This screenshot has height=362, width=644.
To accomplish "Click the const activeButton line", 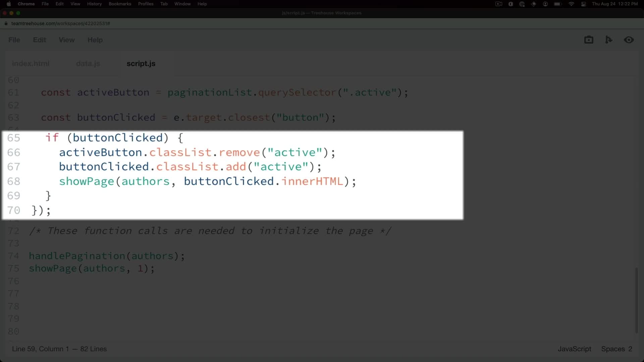I will point(224,93).
